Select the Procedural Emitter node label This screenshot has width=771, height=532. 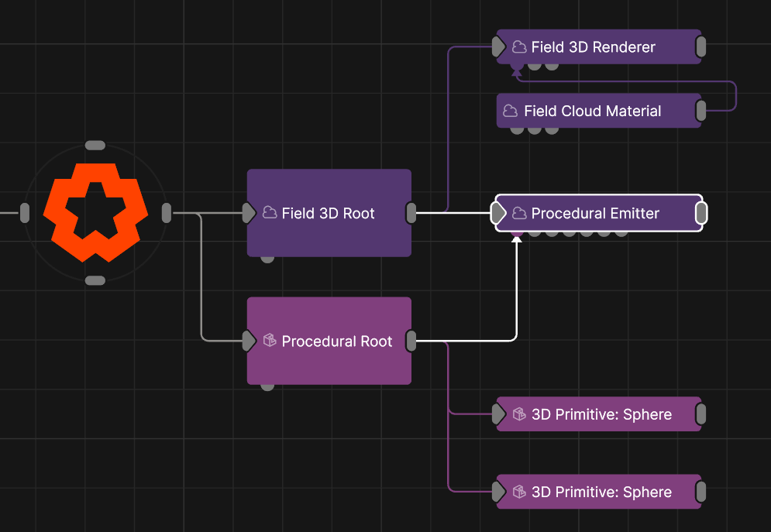(595, 213)
